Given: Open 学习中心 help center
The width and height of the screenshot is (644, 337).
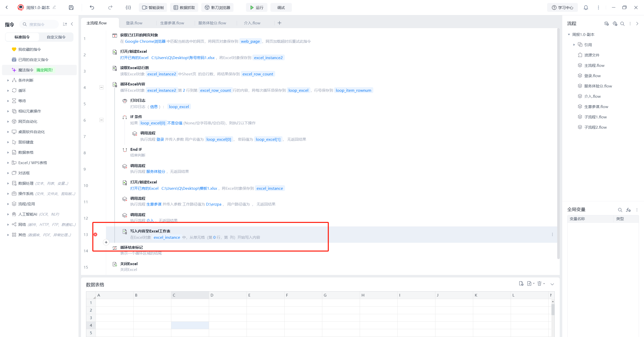Looking at the screenshot, I should (562, 8).
